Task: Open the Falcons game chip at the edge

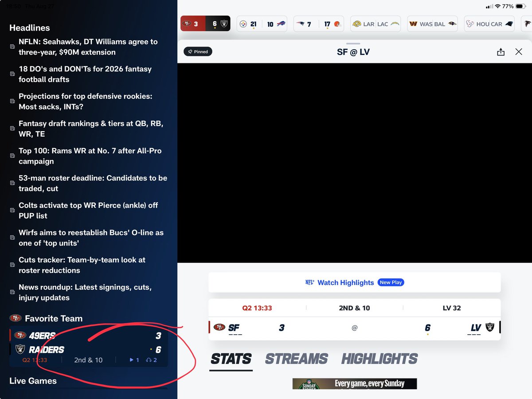Action: 526,24
